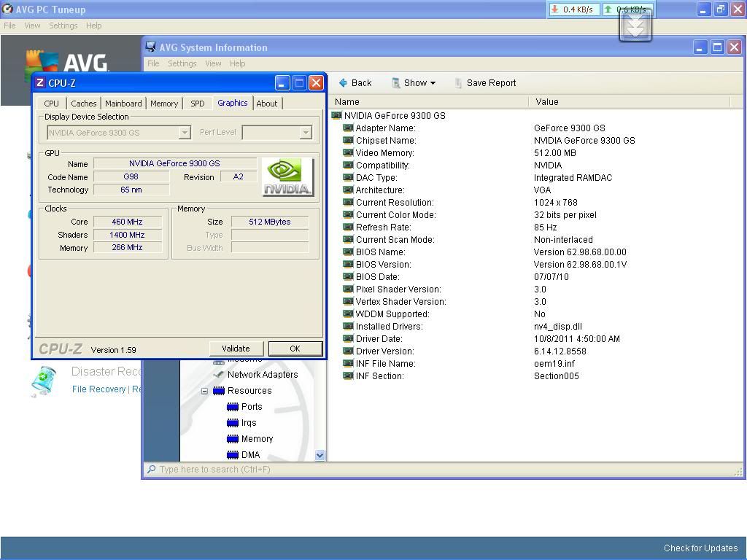Click the Back arrow icon in AVG System Information
The height and width of the screenshot is (560, 747).
point(343,83)
